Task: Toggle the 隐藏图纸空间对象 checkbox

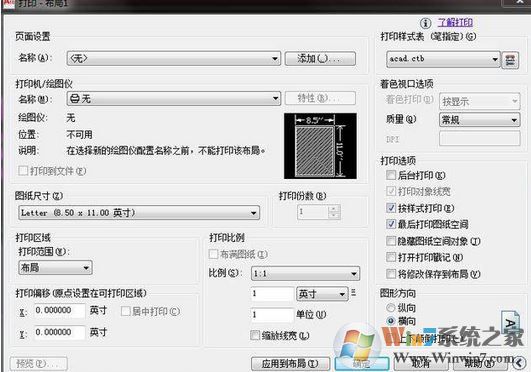Action: 391,241
